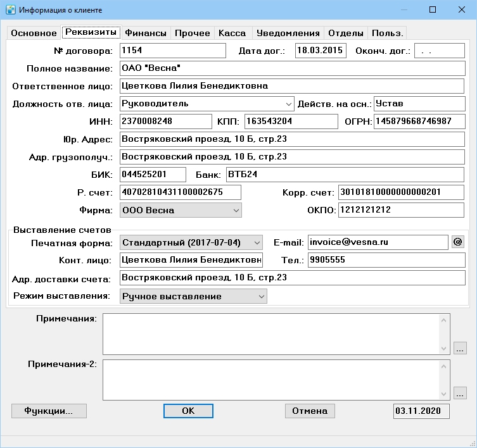Image resolution: width=477 pixels, height=448 pixels.
Task: Maximize the Информация о клиенте window
Action: click(x=432, y=9)
